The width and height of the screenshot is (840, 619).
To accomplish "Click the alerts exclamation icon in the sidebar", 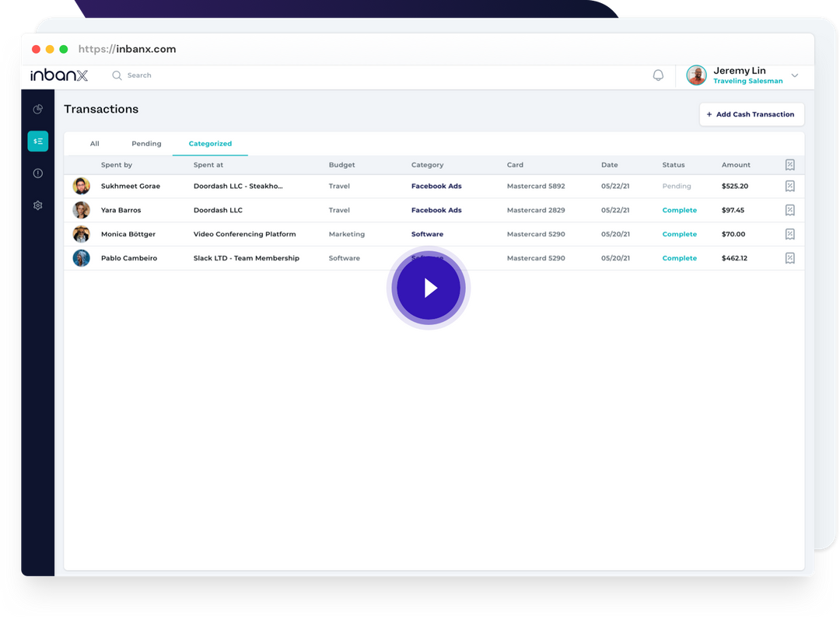I will click(37, 173).
